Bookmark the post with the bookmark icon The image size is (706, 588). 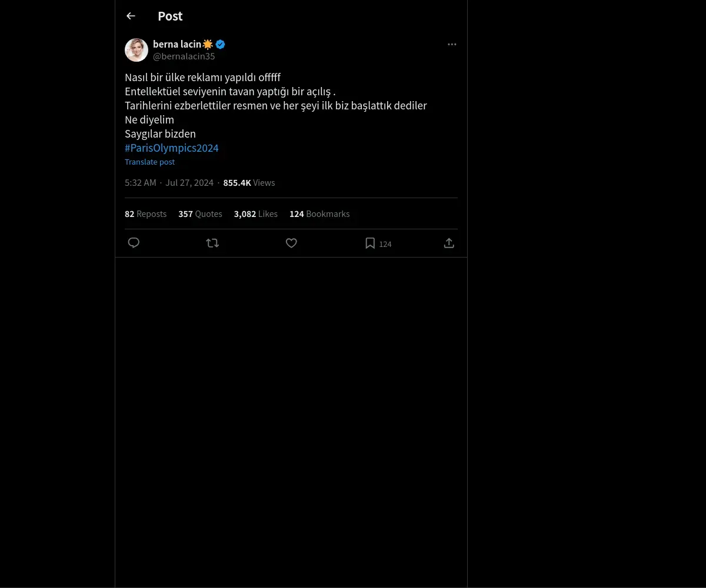point(370,243)
